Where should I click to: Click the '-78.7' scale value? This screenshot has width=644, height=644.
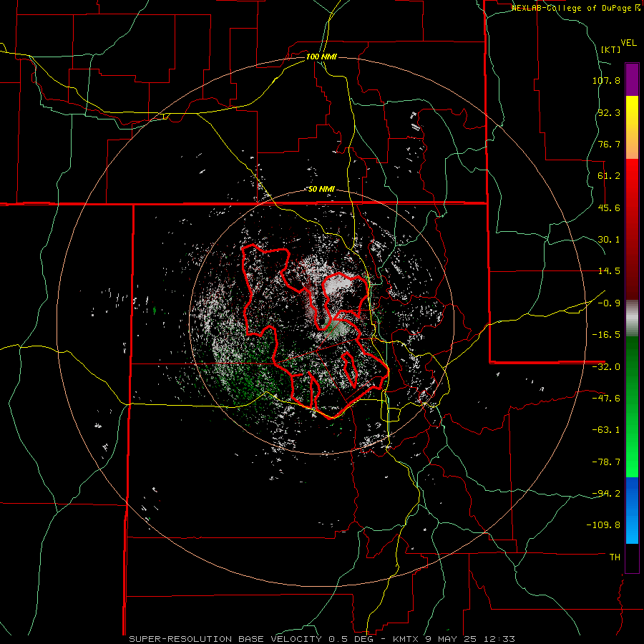(606, 462)
